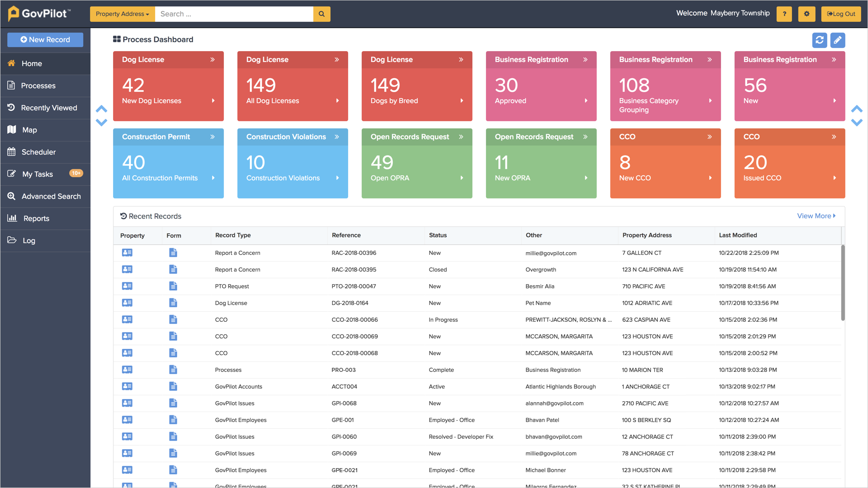Expand the Construction Permit tile header arrows
868x488 pixels.
212,137
